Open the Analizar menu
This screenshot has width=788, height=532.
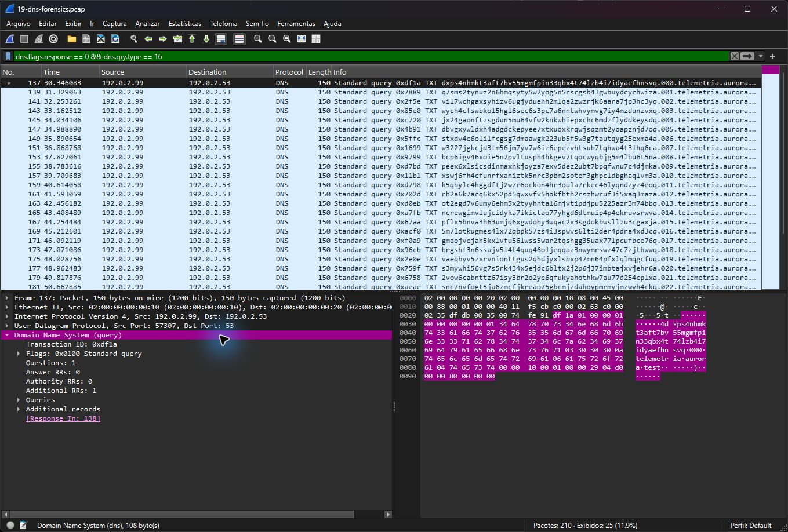(x=147, y=24)
